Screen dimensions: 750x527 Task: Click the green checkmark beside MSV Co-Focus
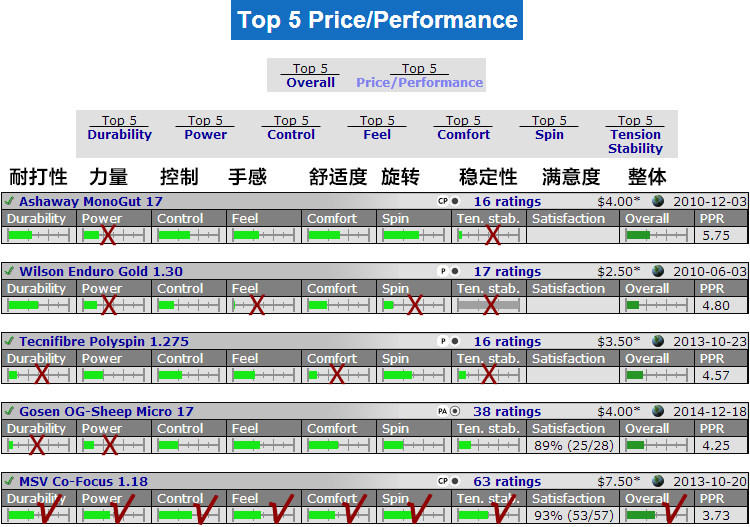coord(9,480)
